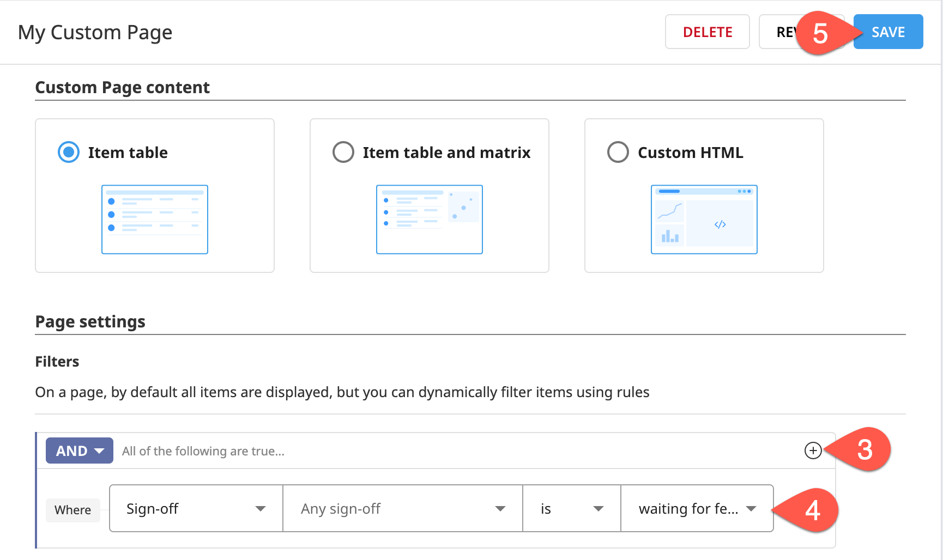Expand the Any sign-off selector
Viewport: 943px width, 560px height.
pyautogui.click(x=402, y=508)
